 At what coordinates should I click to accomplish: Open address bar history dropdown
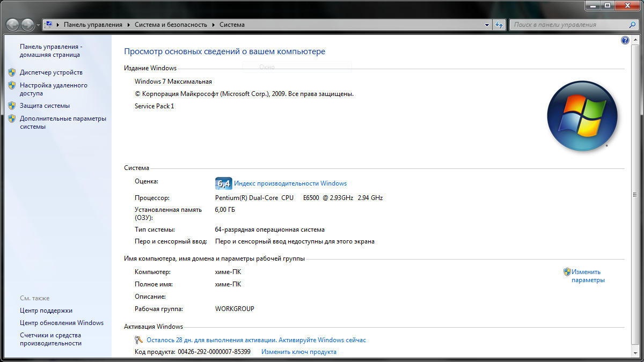click(x=487, y=25)
